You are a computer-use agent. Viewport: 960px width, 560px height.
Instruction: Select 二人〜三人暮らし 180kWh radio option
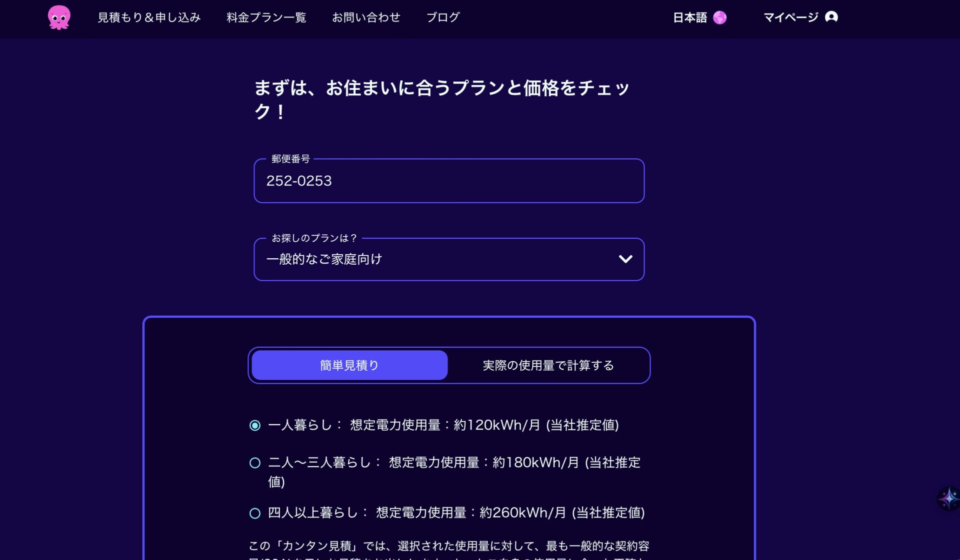click(x=255, y=463)
